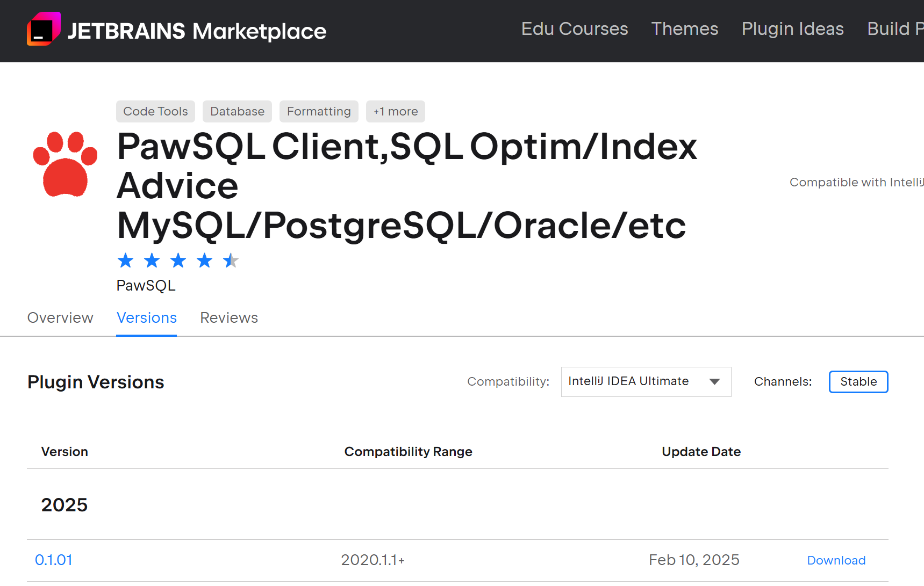
Task: Click the Code Tools tag
Action: tap(155, 112)
